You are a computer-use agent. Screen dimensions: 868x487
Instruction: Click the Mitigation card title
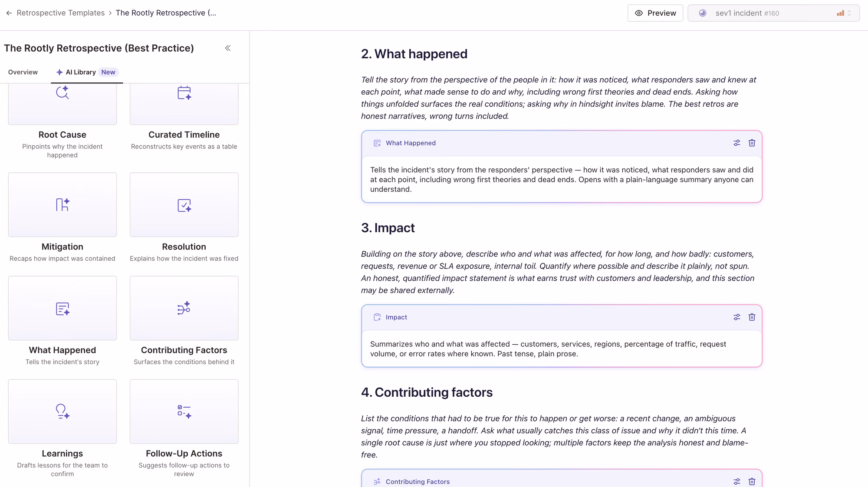(62, 247)
